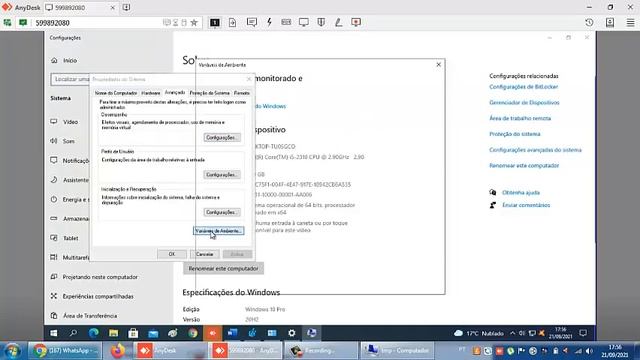Open Proteção do sistema link
This screenshot has width=640, height=360.
515,134
